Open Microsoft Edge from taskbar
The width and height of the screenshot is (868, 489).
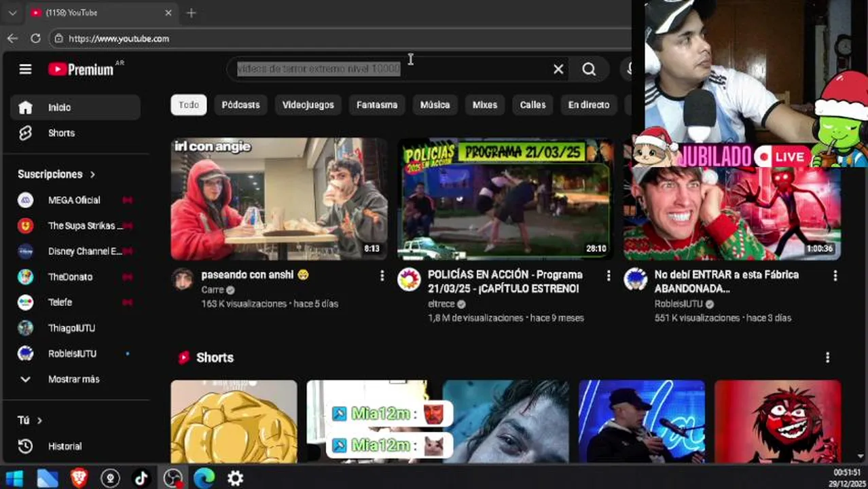click(204, 478)
